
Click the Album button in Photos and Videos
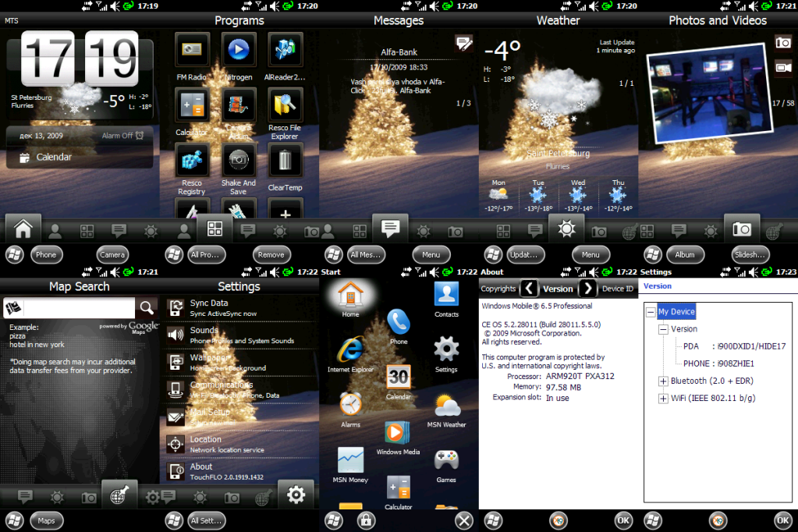[x=685, y=254]
